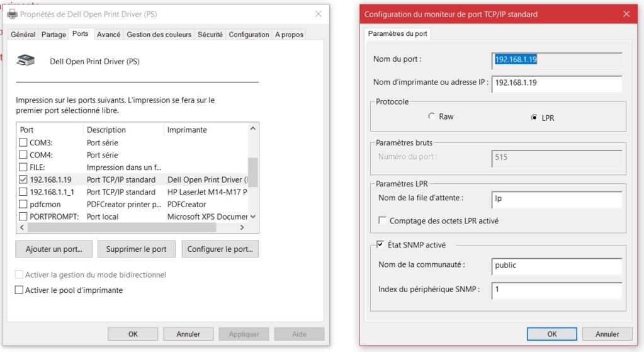644x352 pixels.
Task: Check the PORTPROMPT: port checkbox
Action: [x=23, y=217]
